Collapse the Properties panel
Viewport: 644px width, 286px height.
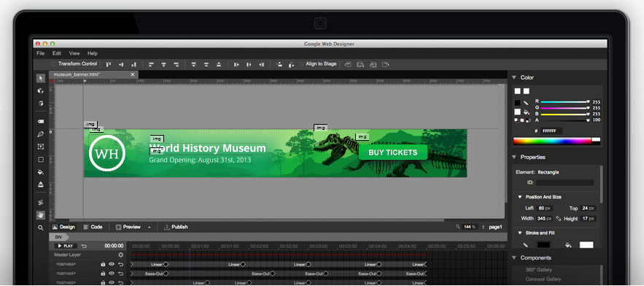(x=513, y=157)
